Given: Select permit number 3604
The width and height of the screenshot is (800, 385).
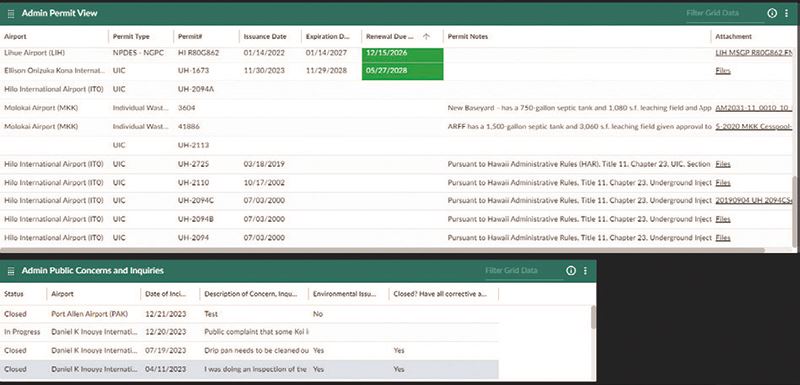Looking at the screenshot, I should pyautogui.click(x=186, y=108).
